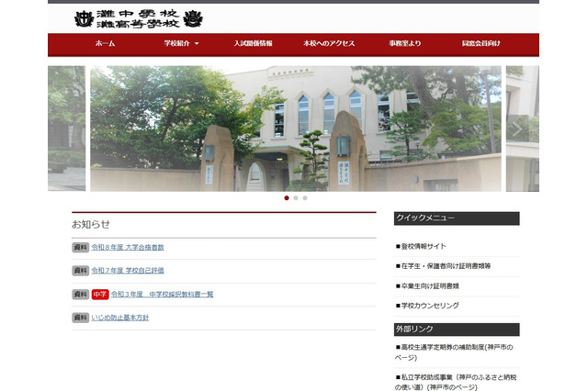Screen dimensions: 588x391
Task: Open 事務室より menu item
Action: coord(405,43)
